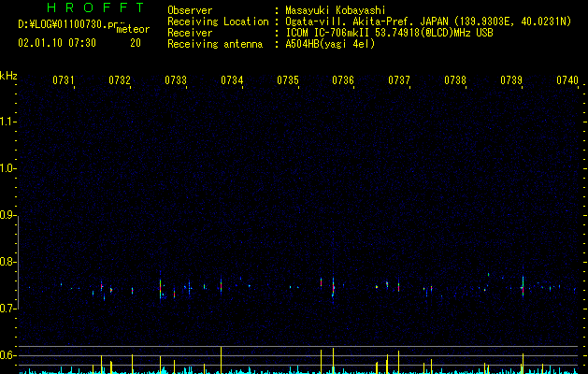The height and width of the screenshot is (374, 588).
Task: Click the Receiving antenna label
Action: coord(215,44)
